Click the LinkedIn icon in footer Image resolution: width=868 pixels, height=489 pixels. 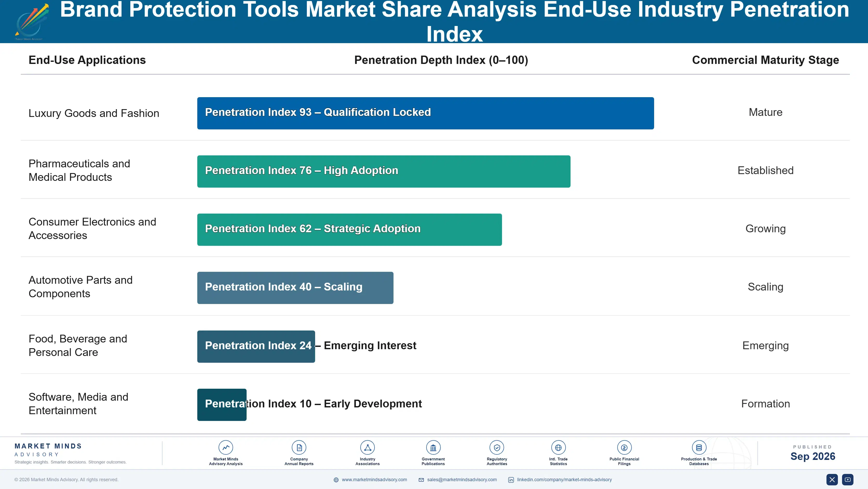click(511, 480)
